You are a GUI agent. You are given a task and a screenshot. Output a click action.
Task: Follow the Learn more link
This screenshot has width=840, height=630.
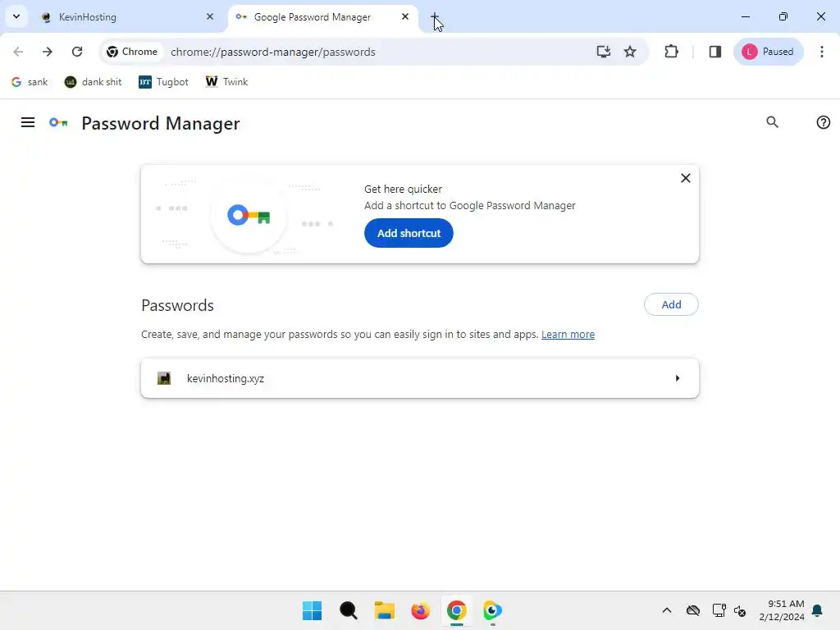[x=568, y=335]
